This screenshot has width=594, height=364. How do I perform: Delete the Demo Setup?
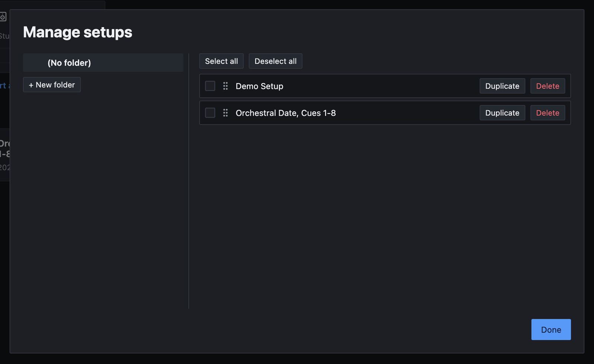coord(548,86)
